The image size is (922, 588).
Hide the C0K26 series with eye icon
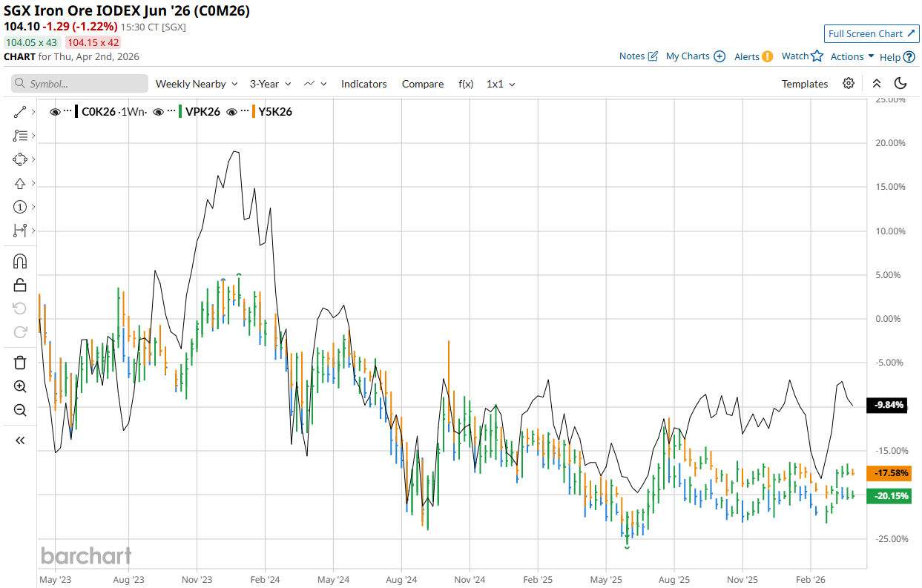pyautogui.click(x=55, y=112)
